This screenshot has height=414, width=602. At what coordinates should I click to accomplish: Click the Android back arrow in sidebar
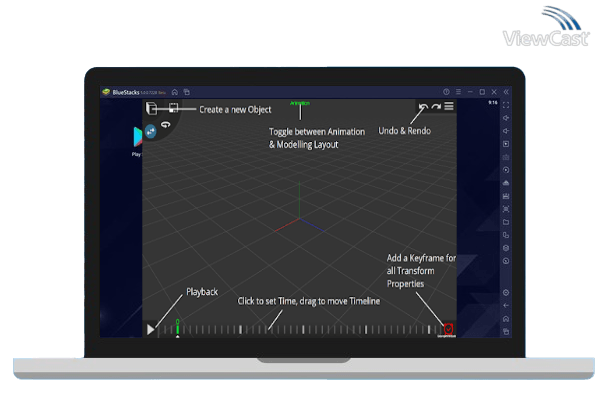coord(506,305)
